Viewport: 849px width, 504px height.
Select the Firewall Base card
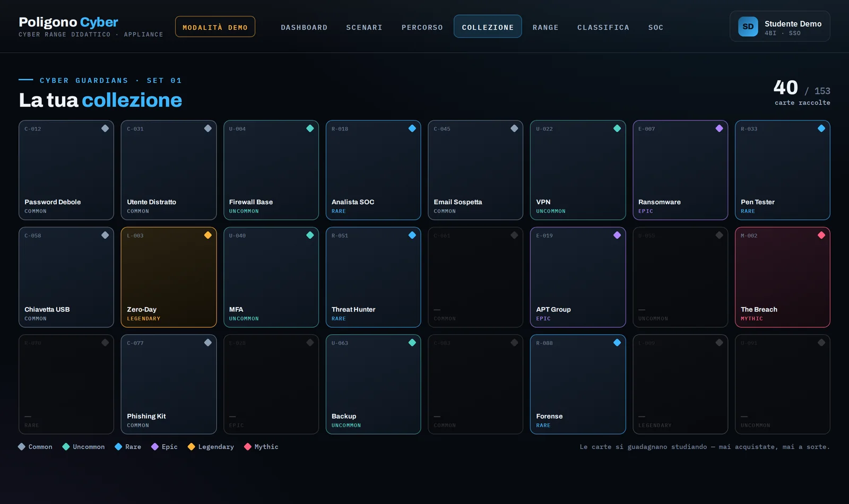coord(271,170)
